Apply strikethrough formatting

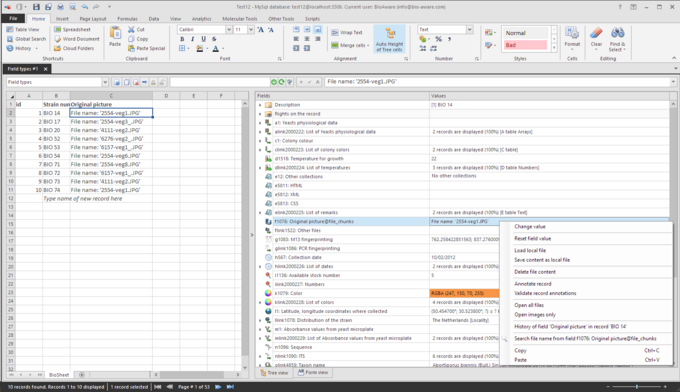[x=214, y=39]
